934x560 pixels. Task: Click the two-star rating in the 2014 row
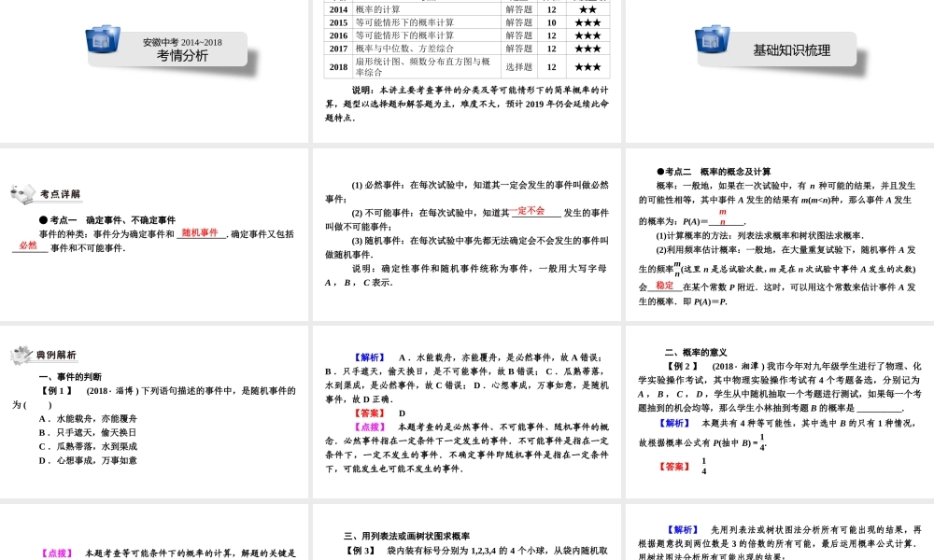point(587,9)
